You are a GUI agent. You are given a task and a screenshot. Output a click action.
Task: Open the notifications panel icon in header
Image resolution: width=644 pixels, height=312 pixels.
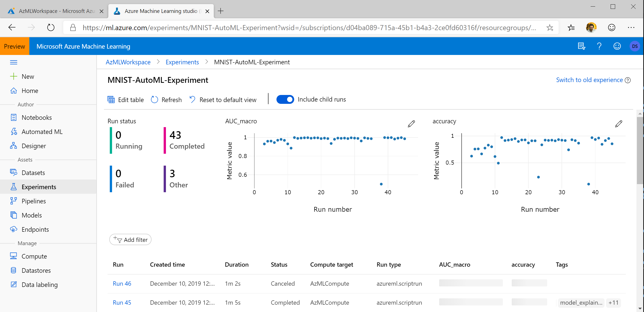pos(582,46)
